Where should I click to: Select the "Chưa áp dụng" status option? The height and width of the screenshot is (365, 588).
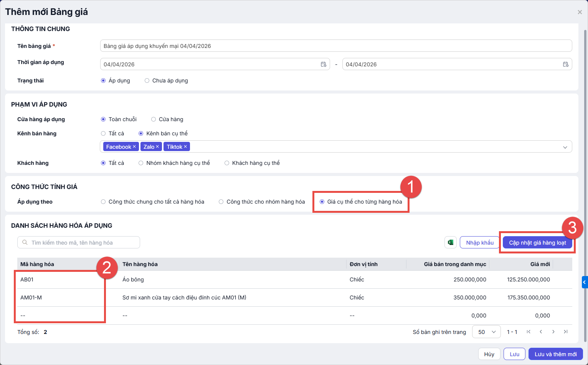coord(147,81)
